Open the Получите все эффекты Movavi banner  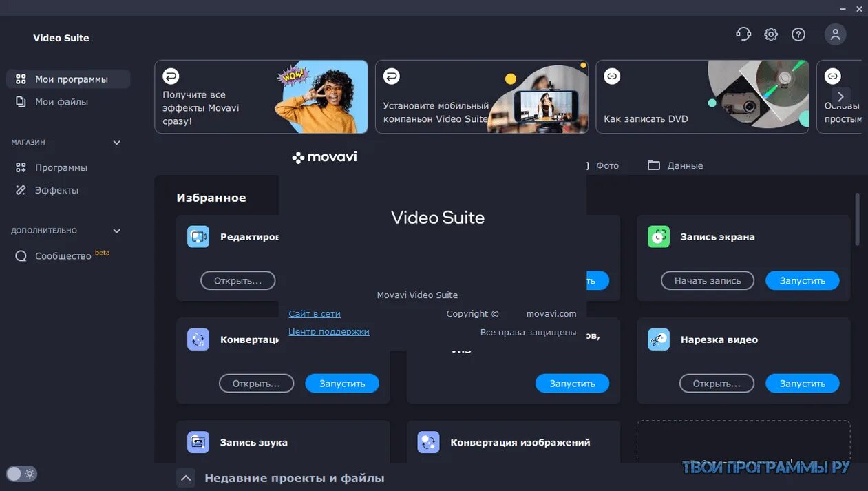click(262, 96)
